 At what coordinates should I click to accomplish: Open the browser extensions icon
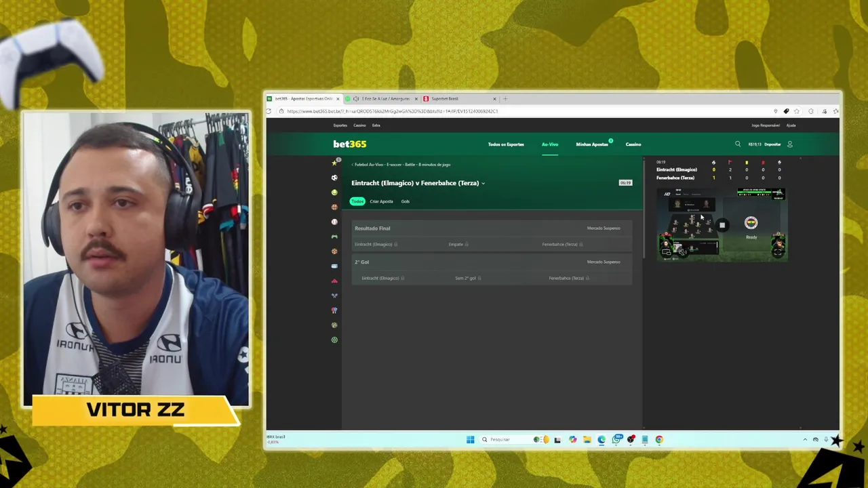coord(811,111)
